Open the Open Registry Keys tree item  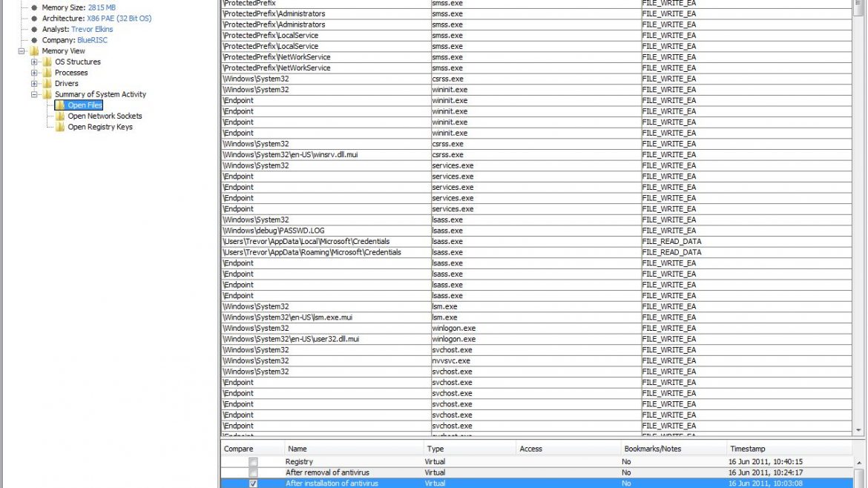(x=100, y=127)
